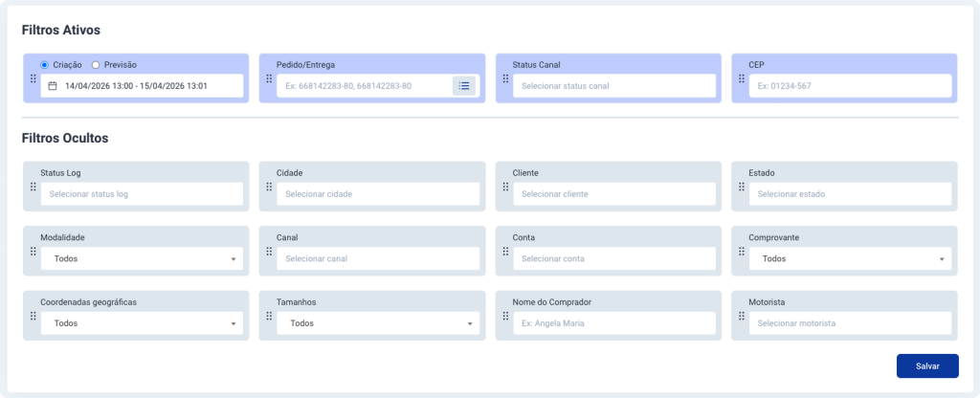
Task: Click the Selecionar cliente field
Action: [x=614, y=194]
